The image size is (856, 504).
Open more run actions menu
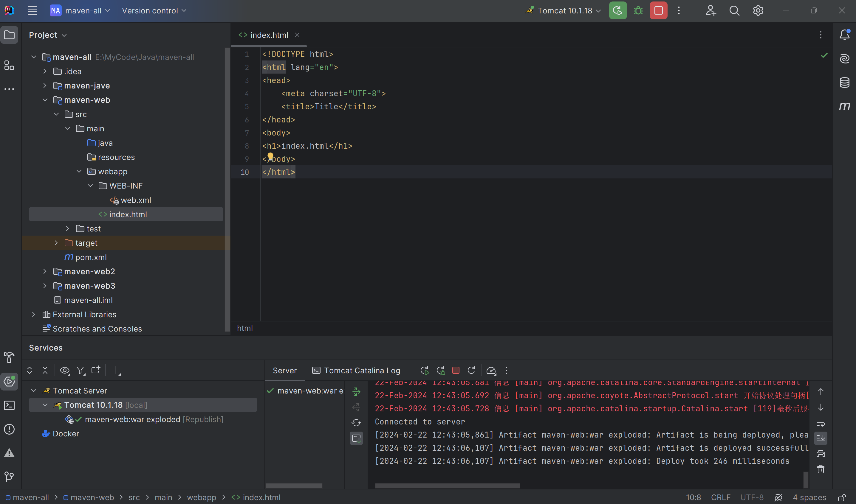point(679,10)
